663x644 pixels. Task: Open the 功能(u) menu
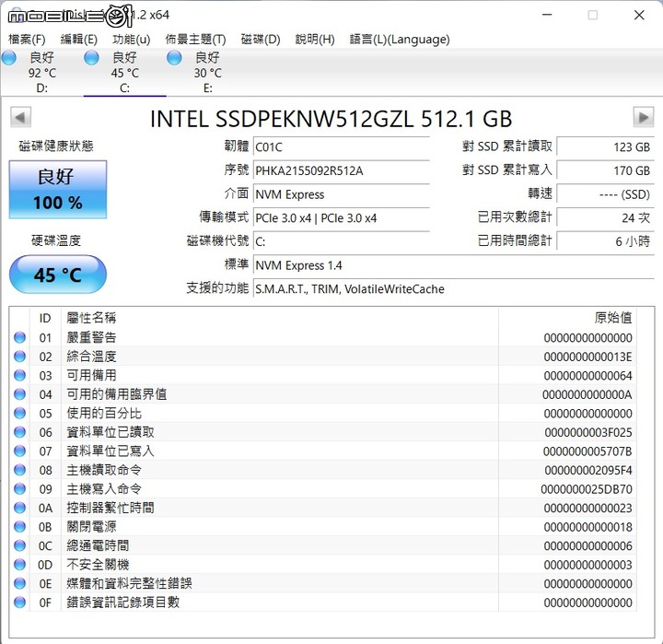click(131, 40)
